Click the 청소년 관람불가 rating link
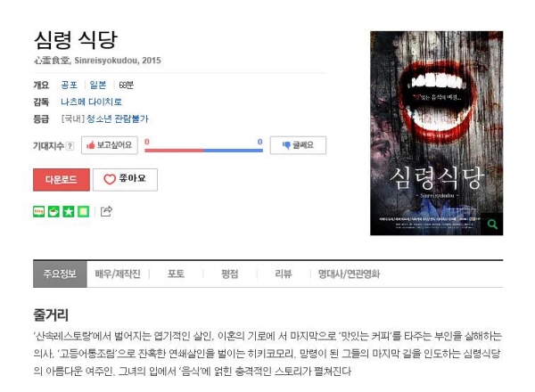This screenshot has width=535, height=392. click(x=118, y=119)
